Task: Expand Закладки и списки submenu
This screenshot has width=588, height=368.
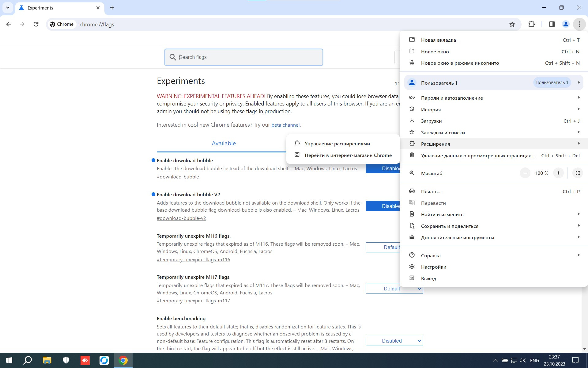Action: pyautogui.click(x=494, y=132)
